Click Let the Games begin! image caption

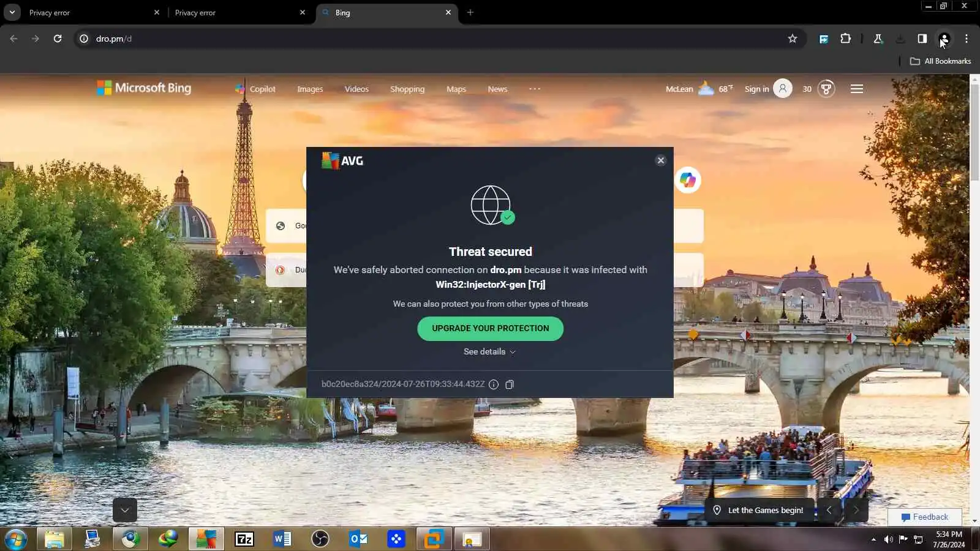click(x=759, y=511)
